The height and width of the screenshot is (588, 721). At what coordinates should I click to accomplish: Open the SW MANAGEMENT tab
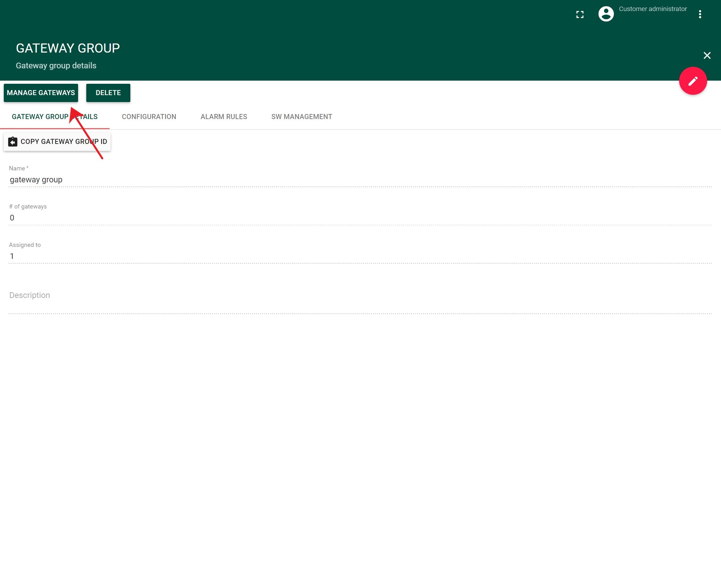[x=301, y=116]
